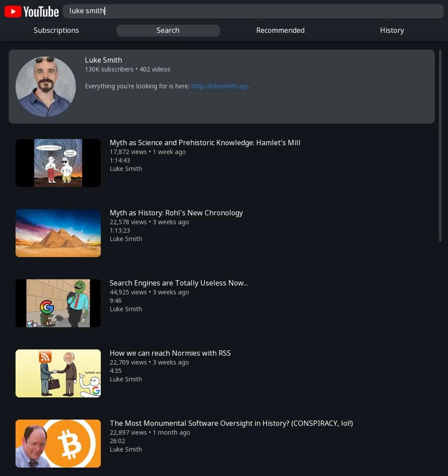Switch to the Search tab
Viewport: 448px width, 476px height.
click(x=168, y=30)
